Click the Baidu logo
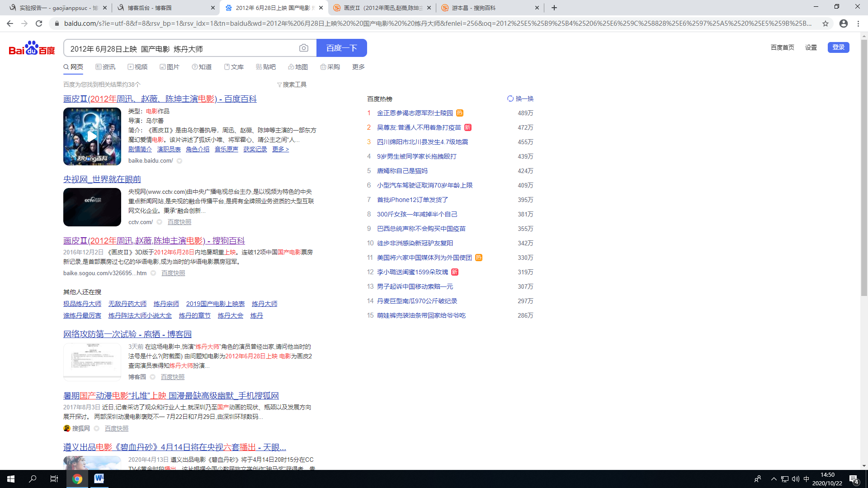868x488 pixels. (x=32, y=48)
